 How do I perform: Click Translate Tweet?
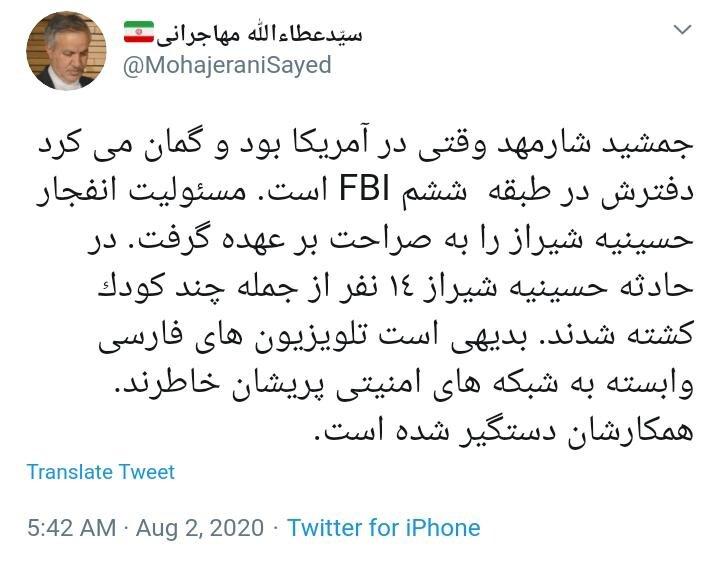(x=101, y=471)
